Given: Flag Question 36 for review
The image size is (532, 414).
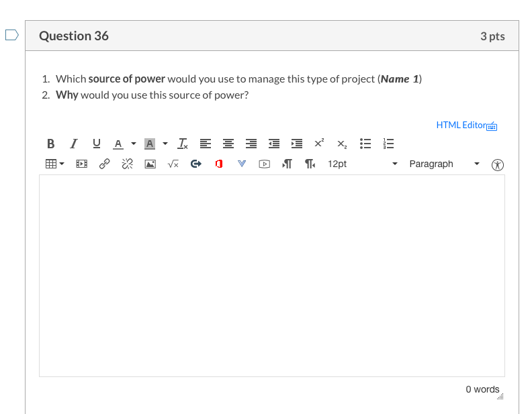Looking at the screenshot, I should pyautogui.click(x=12, y=35).
